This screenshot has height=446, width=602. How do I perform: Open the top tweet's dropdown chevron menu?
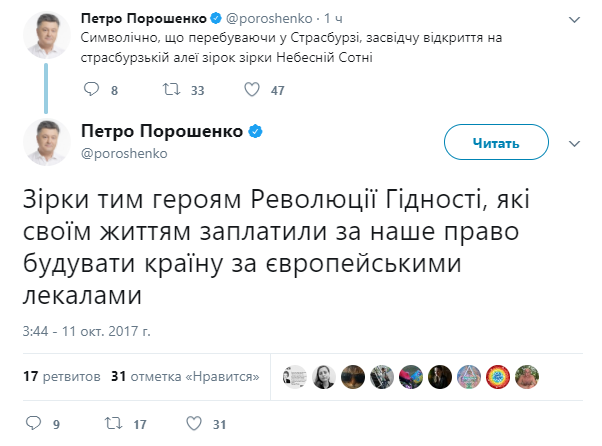click(x=574, y=18)
